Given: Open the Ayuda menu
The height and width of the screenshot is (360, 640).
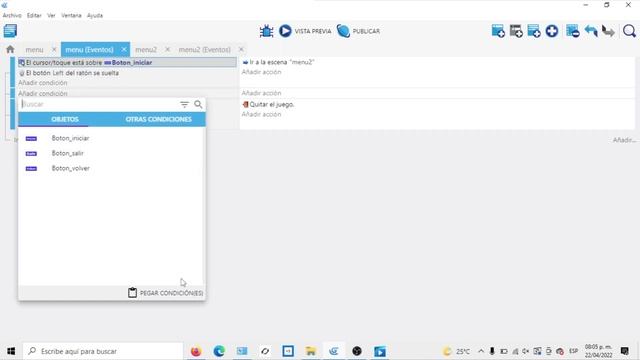Looking at the screenshot, I should 95,15.
